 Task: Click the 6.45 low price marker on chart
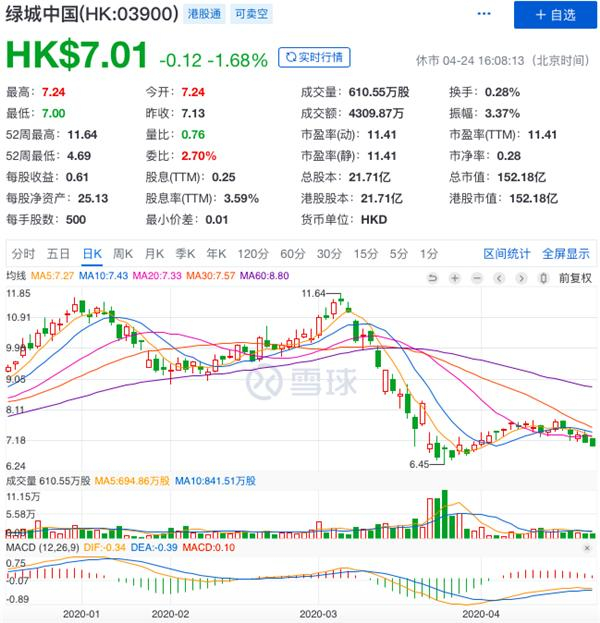tap(419, 464)
